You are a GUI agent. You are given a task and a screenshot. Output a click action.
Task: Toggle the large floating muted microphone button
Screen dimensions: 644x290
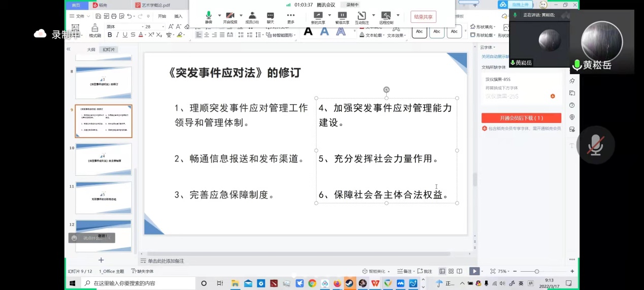click(595, 145)
